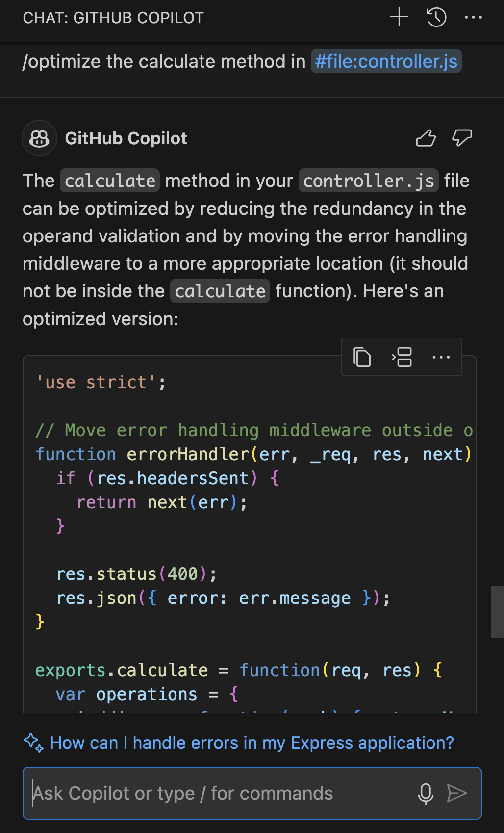Give thumbs up to Copilot response

(x=426, y=138)
